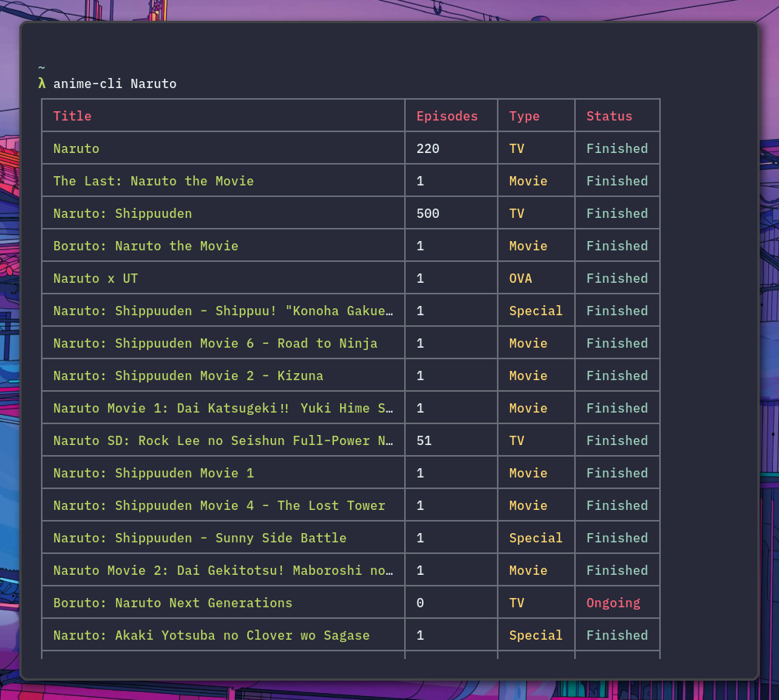Click 'TV' type in Boruto Next Generations row
This screenshot has width=779, height=700.
point(517,603)
